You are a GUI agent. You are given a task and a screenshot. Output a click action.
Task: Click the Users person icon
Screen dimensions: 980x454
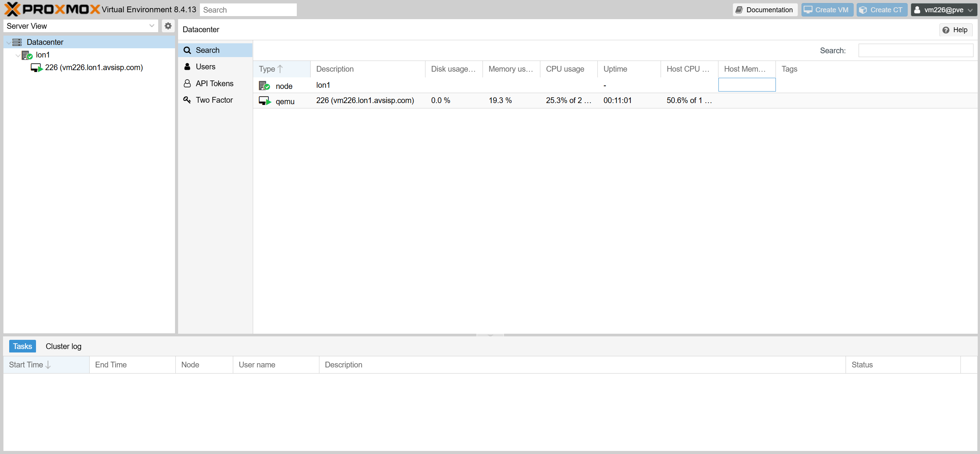[187, 67]
